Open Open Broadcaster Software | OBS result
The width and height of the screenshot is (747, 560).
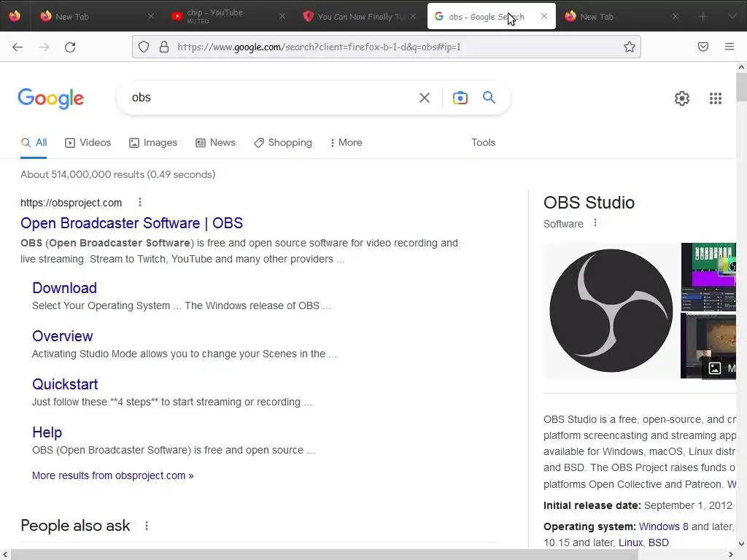point(131,223)
